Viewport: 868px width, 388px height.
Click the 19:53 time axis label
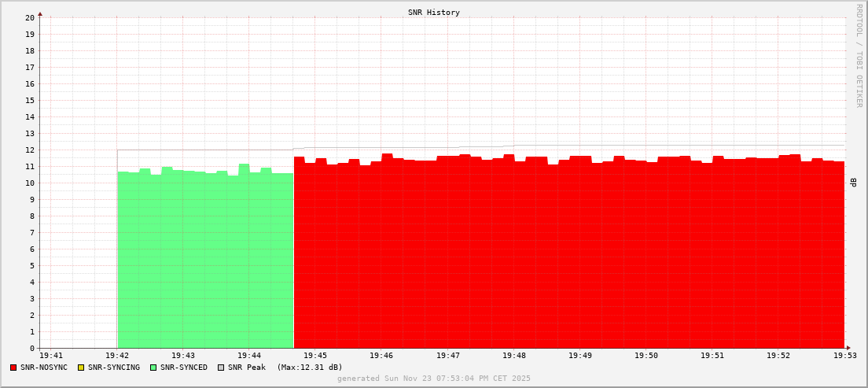pos(845,357)
